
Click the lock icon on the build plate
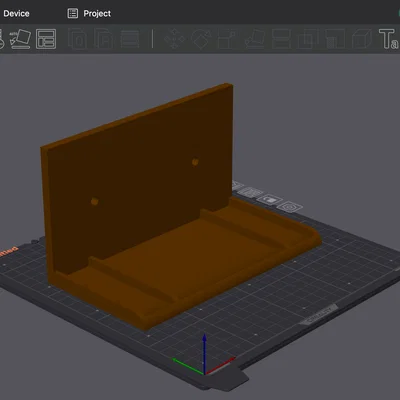[270, 200]
